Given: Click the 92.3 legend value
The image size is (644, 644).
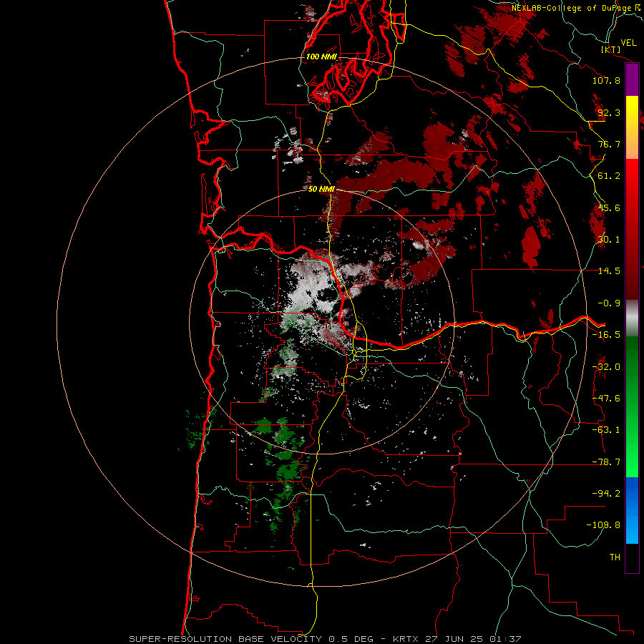Looking at the screenshot, I should (x=609, y=112).
